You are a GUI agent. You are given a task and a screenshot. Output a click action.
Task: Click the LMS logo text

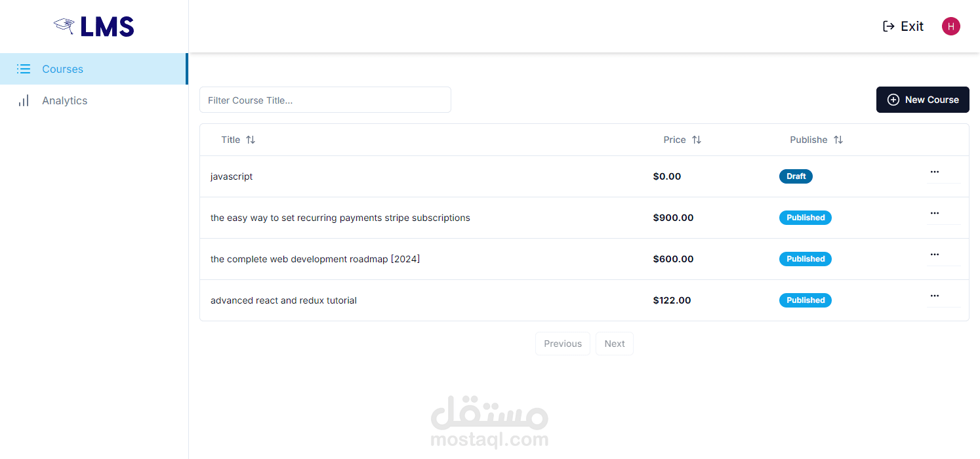(x=107, y=26)
